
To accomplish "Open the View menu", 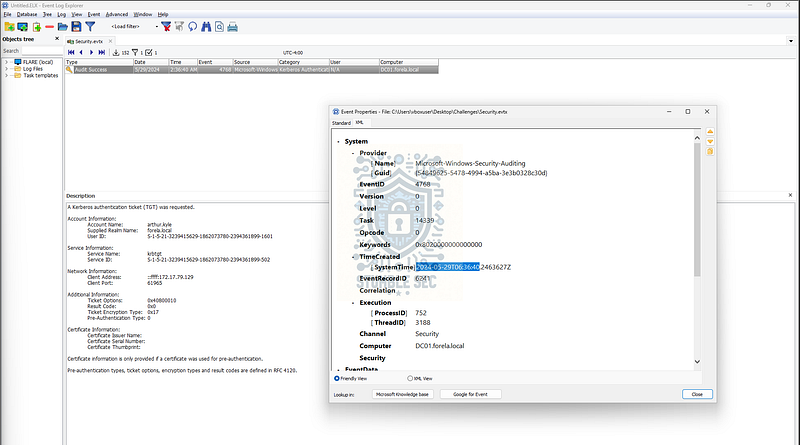I will [77, 14].
